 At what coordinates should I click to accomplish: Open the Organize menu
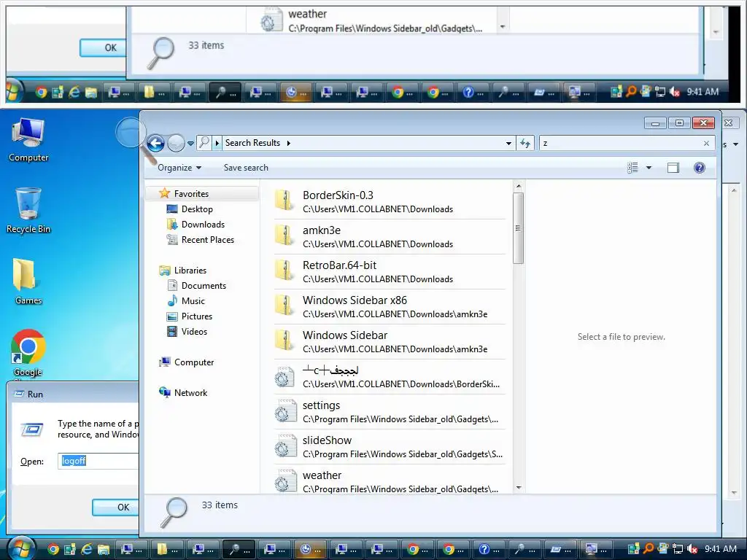click(x=179, y=168)
